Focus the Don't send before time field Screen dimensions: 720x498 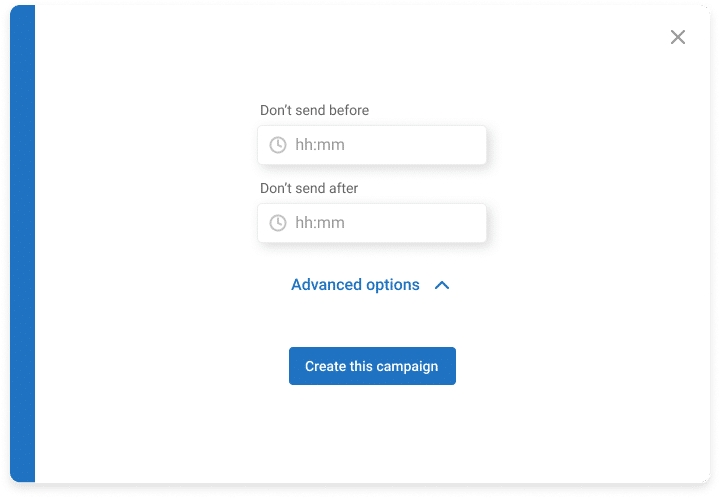tap(372, 145)
